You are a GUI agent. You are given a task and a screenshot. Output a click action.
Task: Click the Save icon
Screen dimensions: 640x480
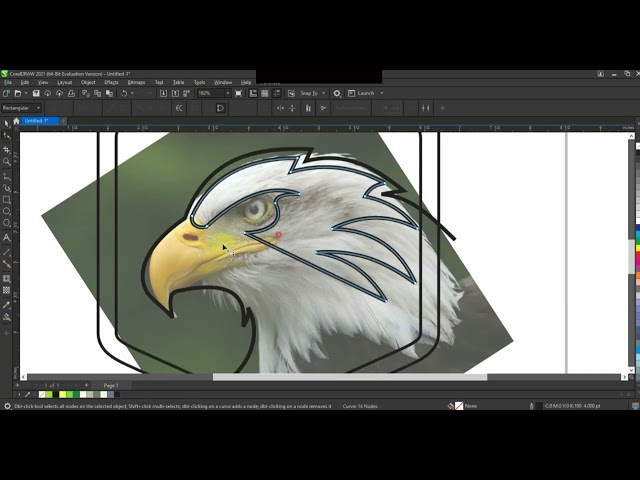[36, 93]
